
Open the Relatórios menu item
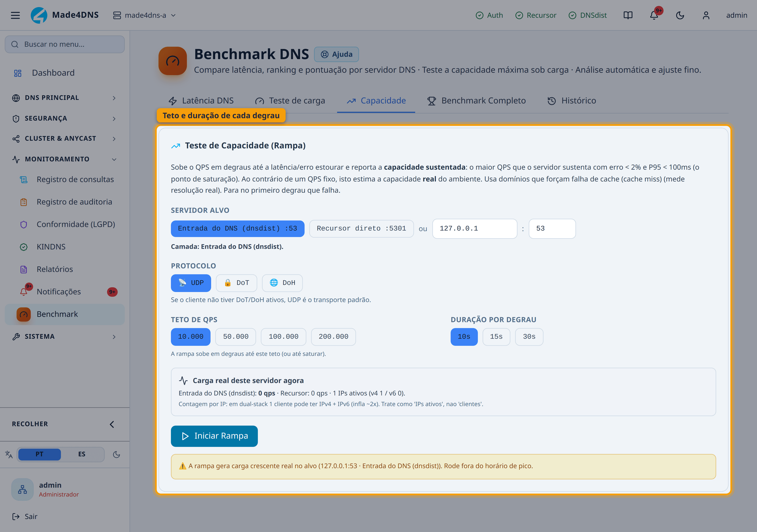tap(65, 269)
